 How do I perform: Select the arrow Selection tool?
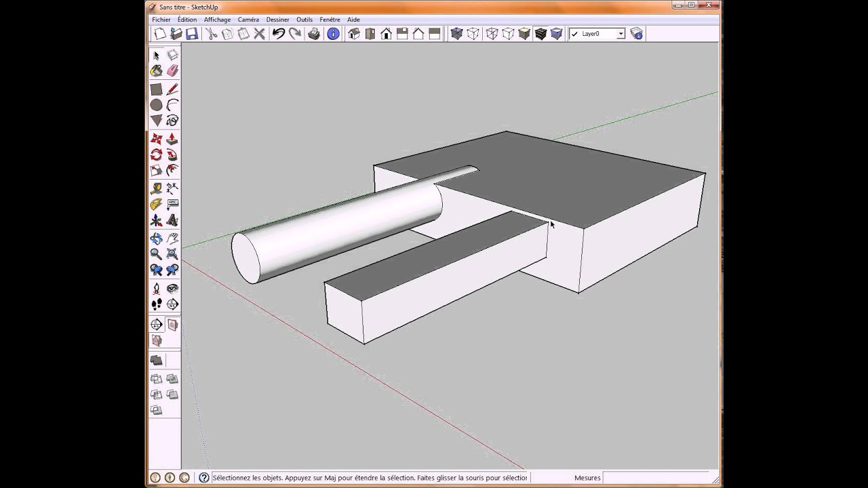pos(157,55)
